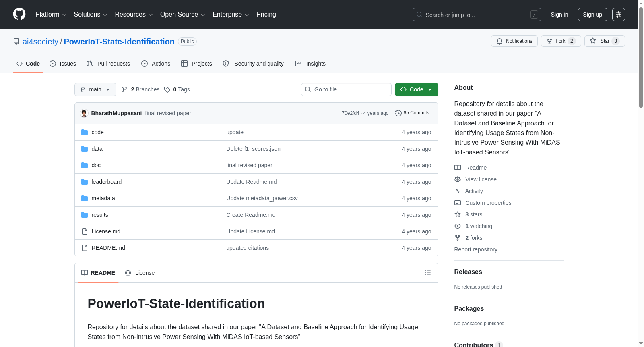This screenshot has width=644, height=347.
Task: Switch to the Pull requests tab
Action: 108,64
